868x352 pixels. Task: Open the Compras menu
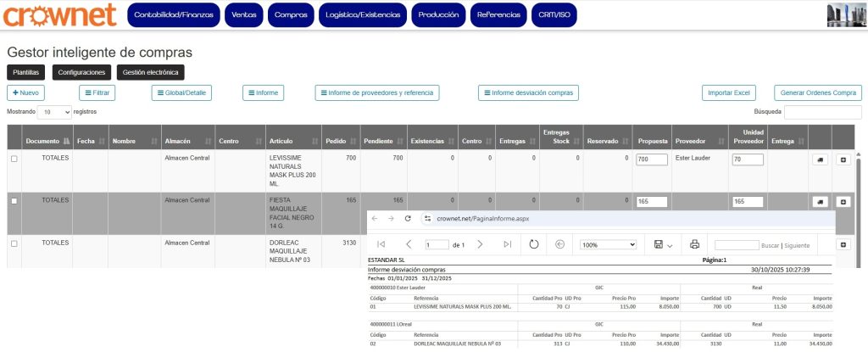[x=291, y=15]
